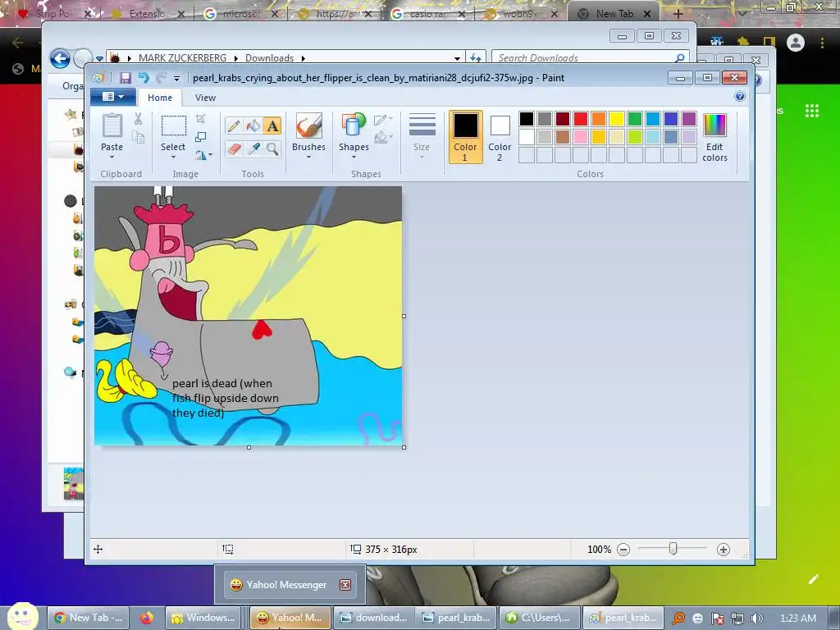
Task: Expand the Select dropdown arrow
Action: coord(174,157)
